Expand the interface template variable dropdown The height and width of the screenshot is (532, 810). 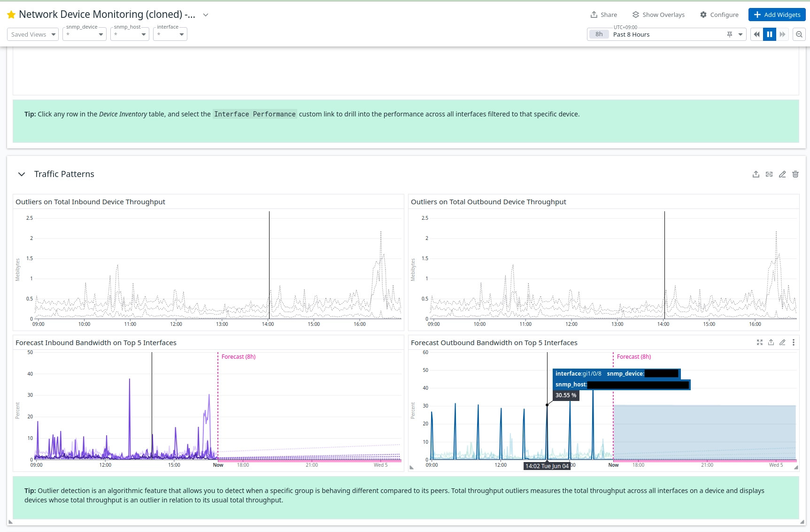pyautogui.click(x=170, y=34)
